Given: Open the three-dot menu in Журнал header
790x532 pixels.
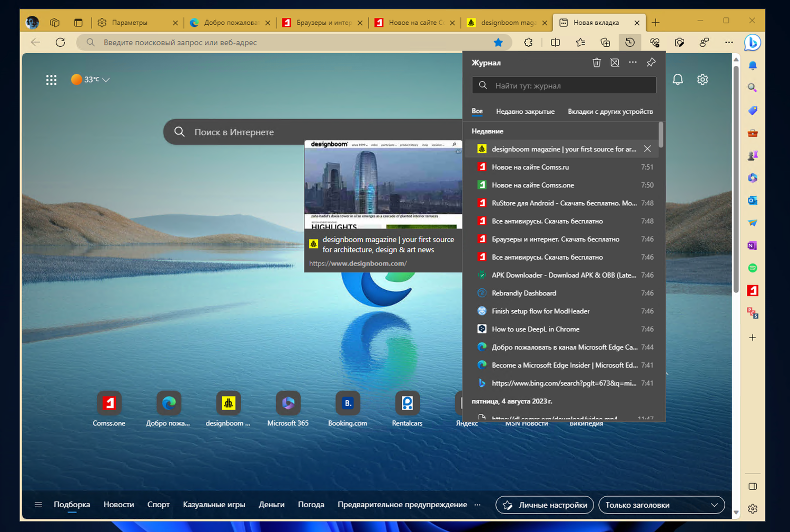Looking at the screenshot, I should point(633,63).
